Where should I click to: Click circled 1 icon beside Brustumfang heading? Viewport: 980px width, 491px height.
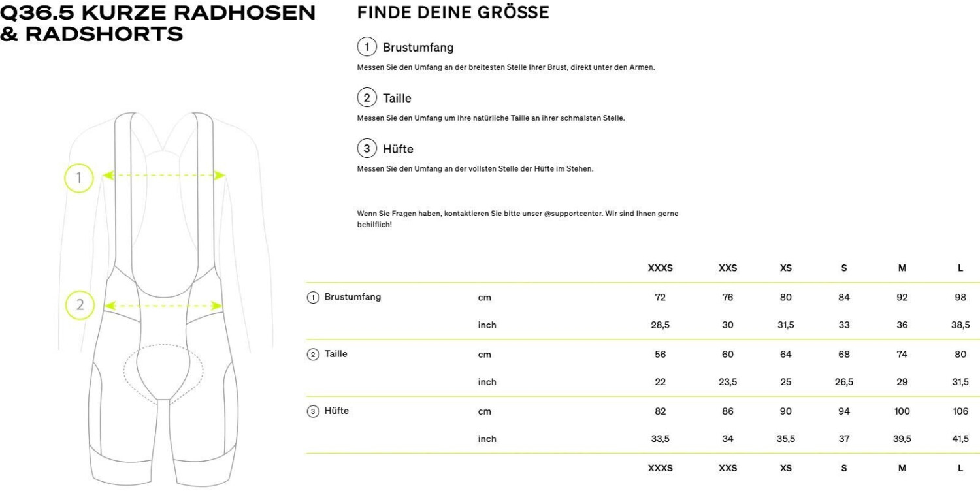[367, 47]
